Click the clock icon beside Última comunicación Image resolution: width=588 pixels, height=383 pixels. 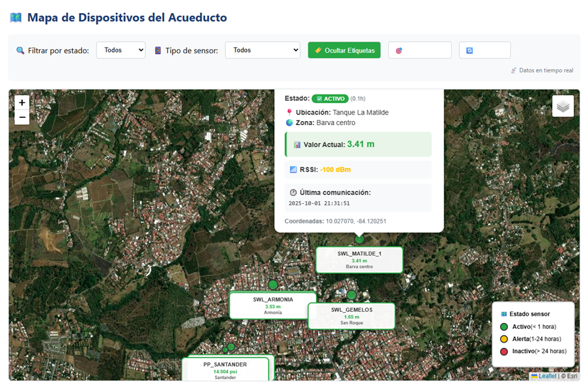click(x=292, y=191)
